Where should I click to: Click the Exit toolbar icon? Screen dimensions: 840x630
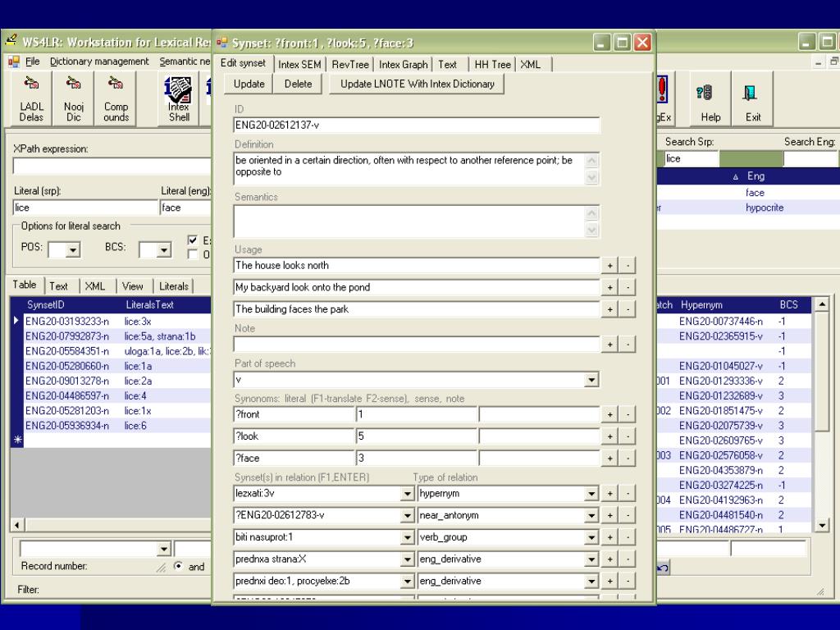point(753,99)
